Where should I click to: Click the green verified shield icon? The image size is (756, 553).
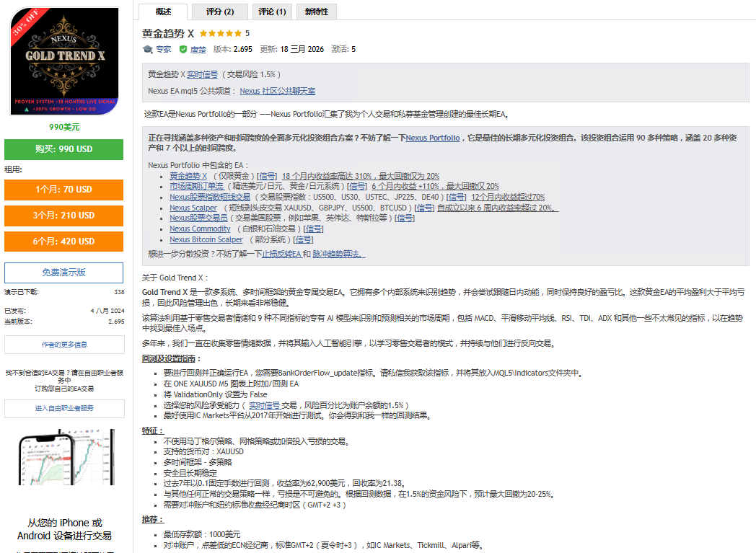[x=183, y=49]
